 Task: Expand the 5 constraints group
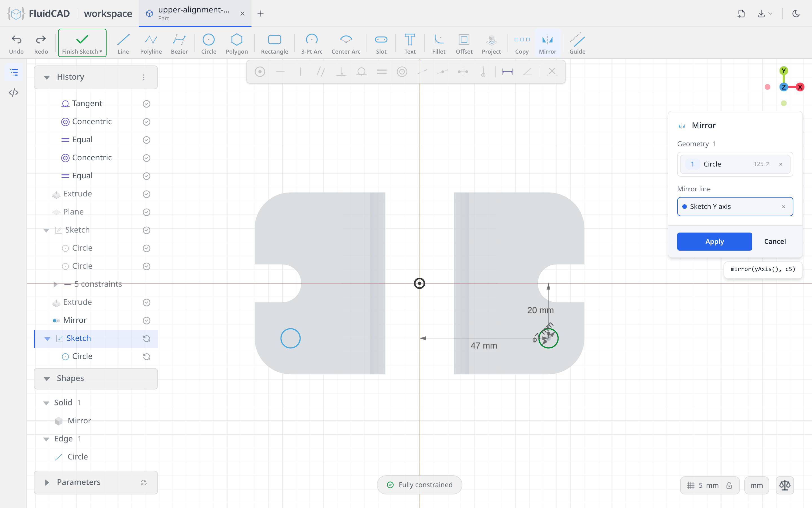pyautogui.click(x=55, y=284)
